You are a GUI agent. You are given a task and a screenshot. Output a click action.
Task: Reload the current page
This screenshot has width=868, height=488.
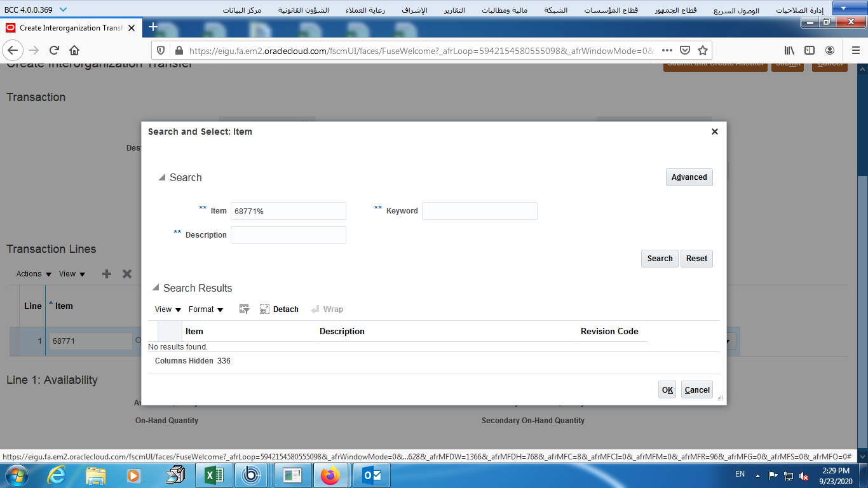[x=54, y=50]
